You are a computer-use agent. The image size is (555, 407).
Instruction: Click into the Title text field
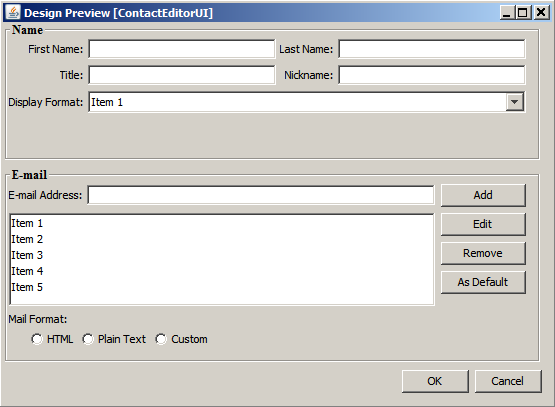pyautogui.click(x=182, y=75)
